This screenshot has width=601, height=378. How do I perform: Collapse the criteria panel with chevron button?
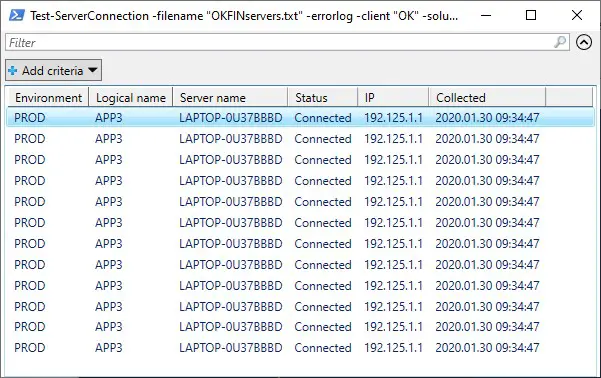584,42
